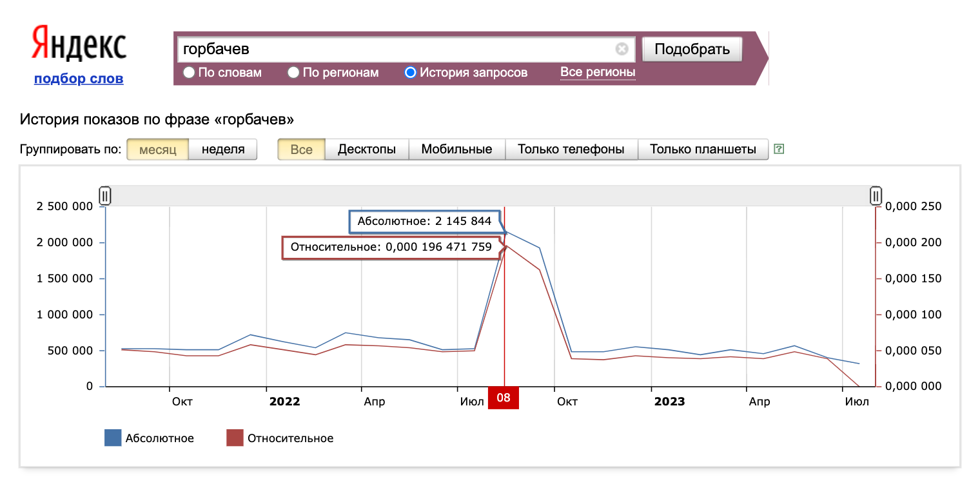Click the Абсолютное: 2 145 844 tooltip
Viewport: 980px width, 495px height.
click(x=424, y=221)
